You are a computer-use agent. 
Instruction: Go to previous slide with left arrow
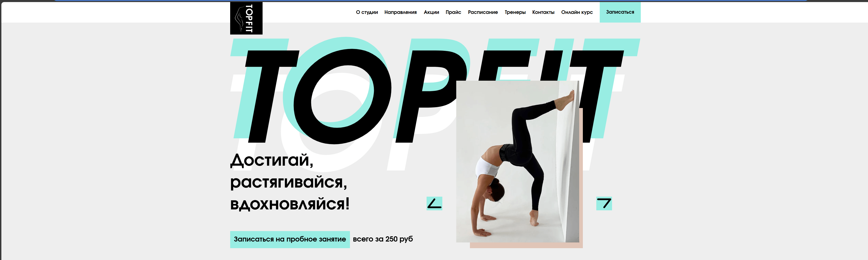click(434, 203)
